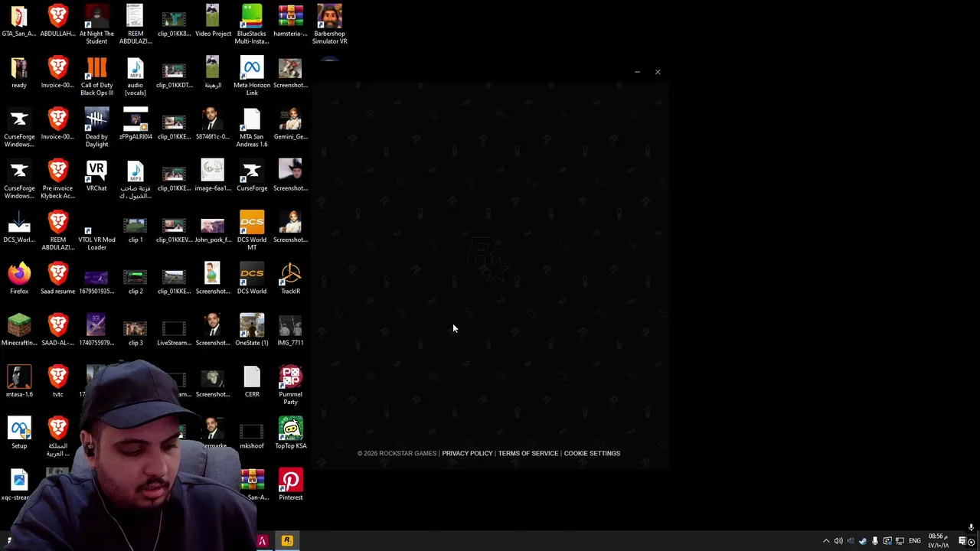
Task: Select the tvtc Brave file
Action: point(58,380)
